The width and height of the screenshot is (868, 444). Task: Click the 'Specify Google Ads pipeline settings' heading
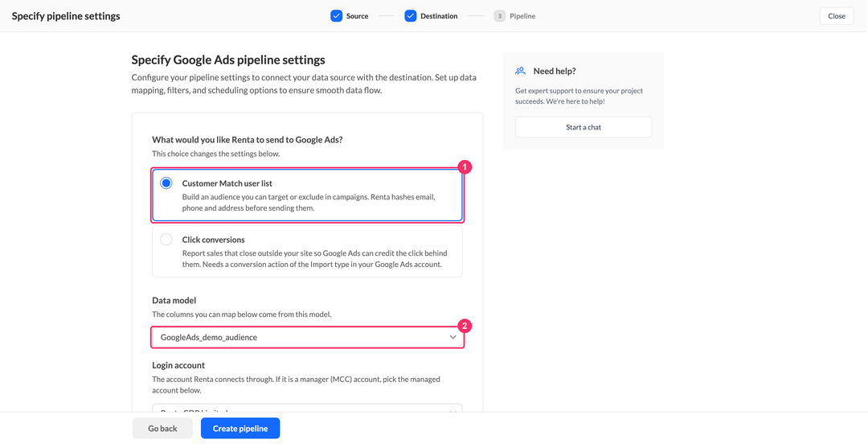[228, 60]
